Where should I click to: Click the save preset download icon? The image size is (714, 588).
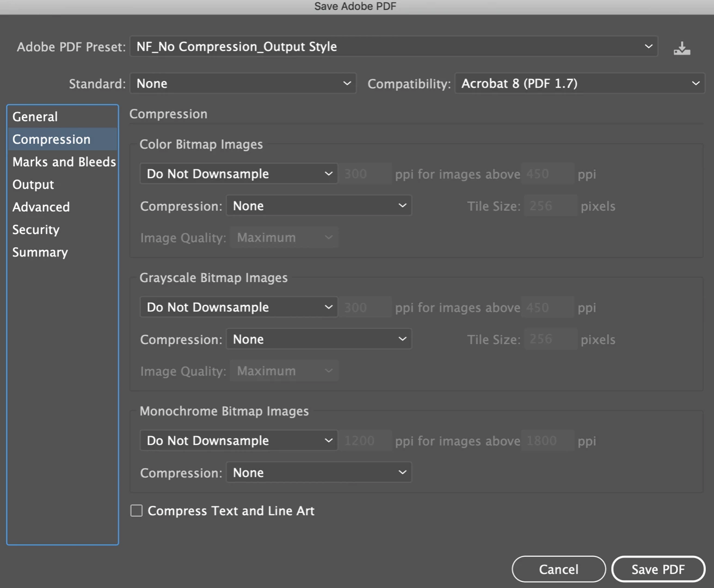[x=682, y=48]
